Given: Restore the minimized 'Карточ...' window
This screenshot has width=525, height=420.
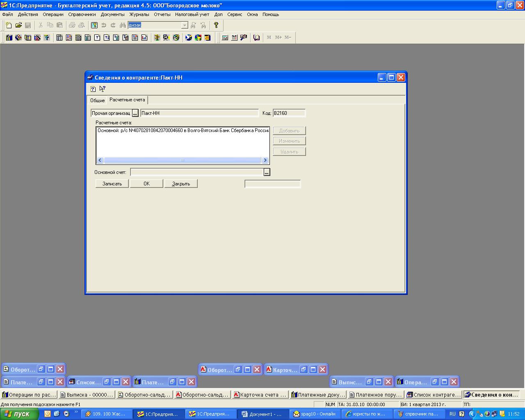Looking at the screenshot, I should (x=304, y=370).
